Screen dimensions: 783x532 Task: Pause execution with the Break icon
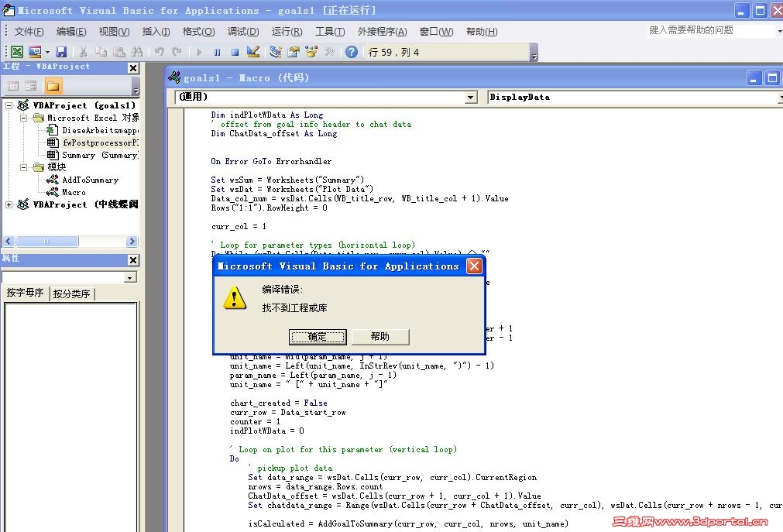click(x=217, y=52)
